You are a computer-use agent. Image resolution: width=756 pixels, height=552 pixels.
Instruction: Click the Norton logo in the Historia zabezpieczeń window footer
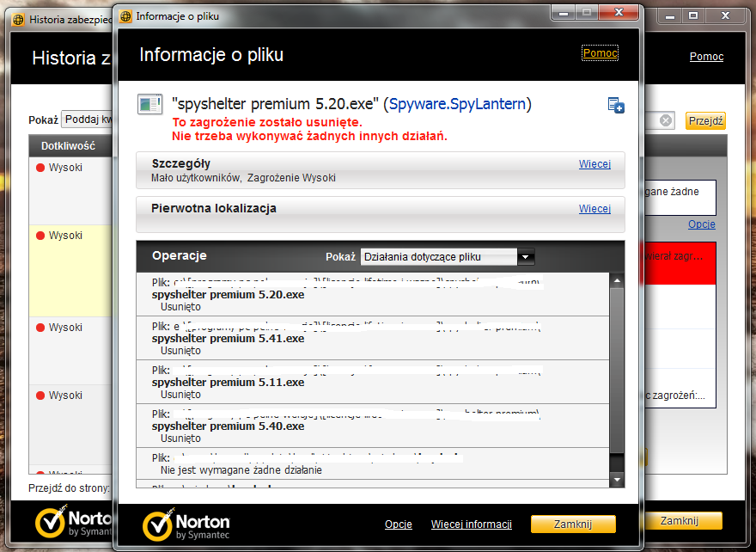click(73, 521)
